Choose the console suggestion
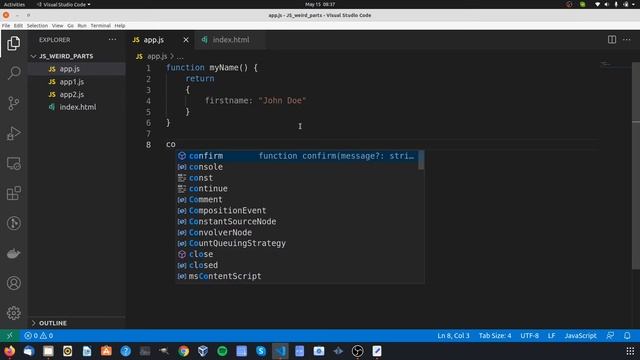Viewport: 640px width, 360px height. (x=297, y=167)
